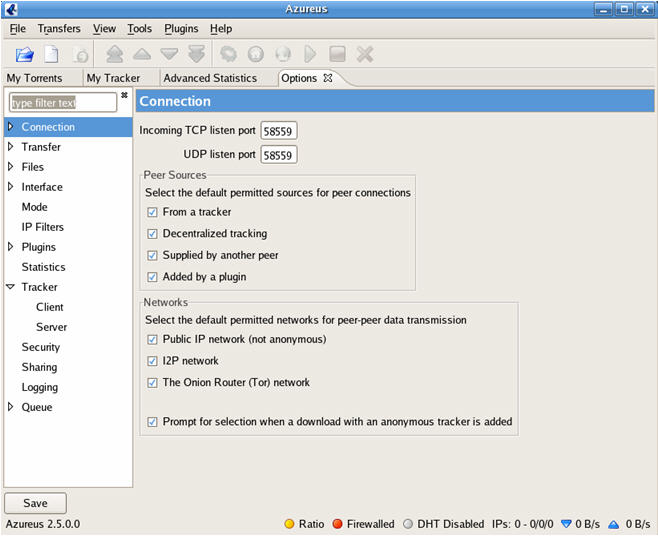
Task: Click the Incoming TCP listen port field
Action: 279,131
